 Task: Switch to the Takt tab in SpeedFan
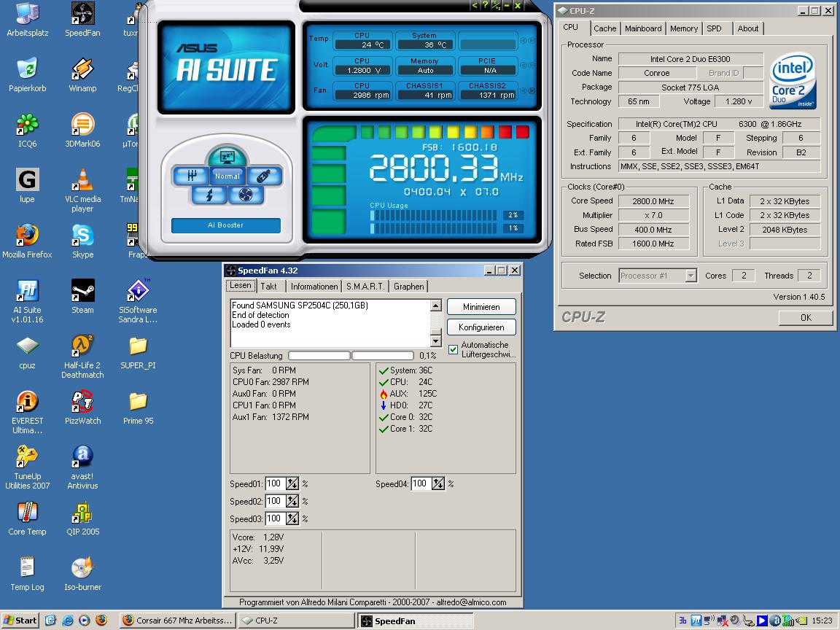[x=269, y=287]
